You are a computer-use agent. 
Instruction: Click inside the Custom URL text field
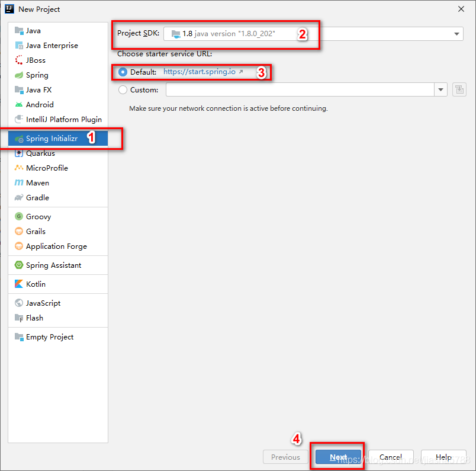(x=300, y=90)
